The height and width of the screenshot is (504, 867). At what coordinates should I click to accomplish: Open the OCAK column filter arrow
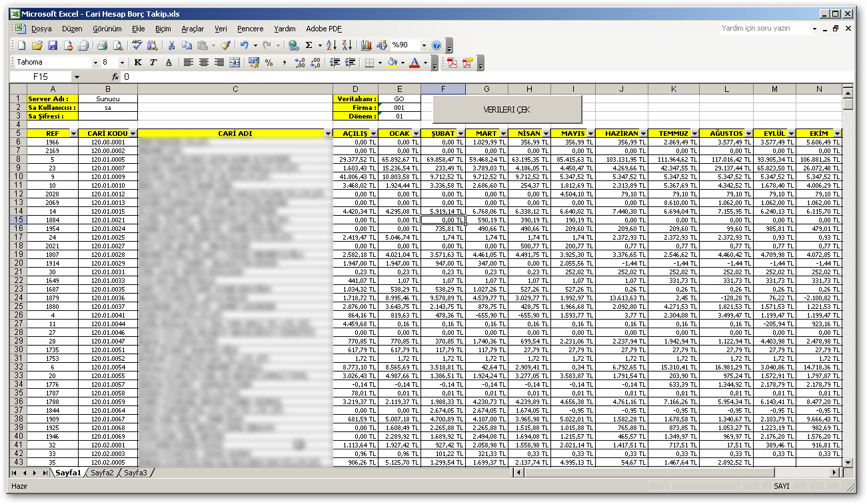415,134
